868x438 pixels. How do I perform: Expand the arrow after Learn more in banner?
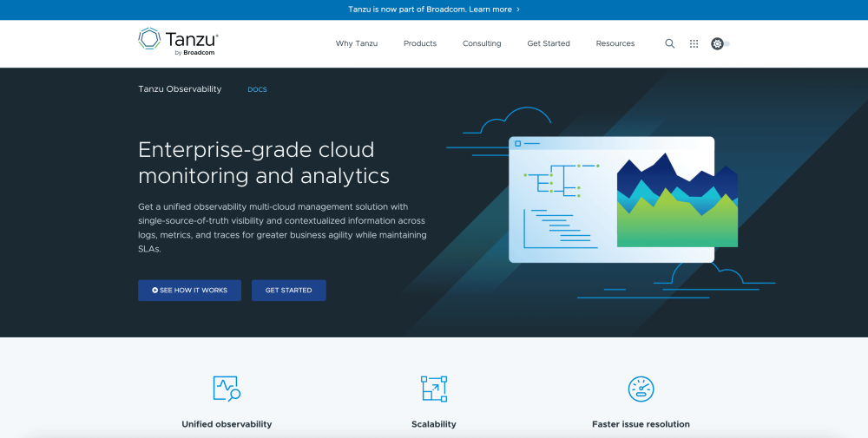pyautogui.click(x=518, y=10)
